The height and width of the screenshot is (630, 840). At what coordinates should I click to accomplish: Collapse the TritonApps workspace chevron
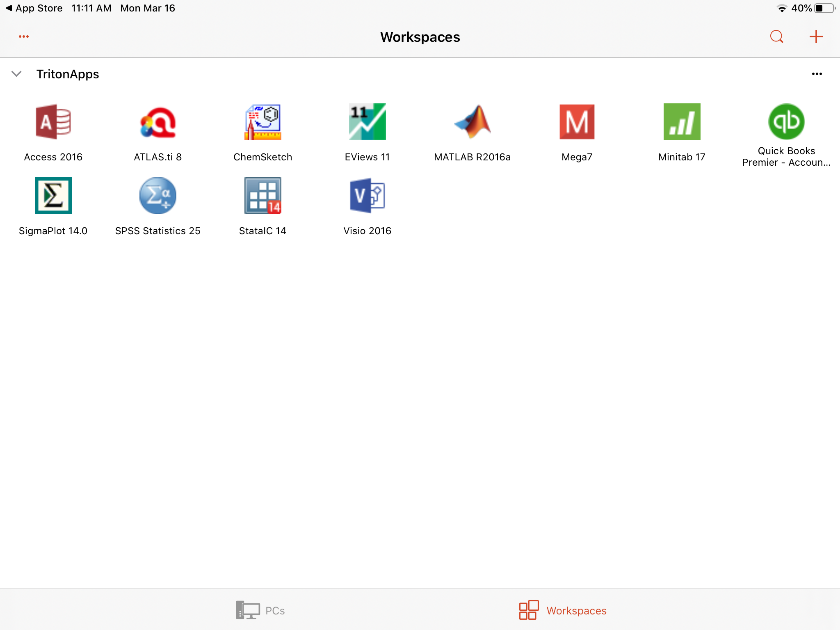point(16,74)
